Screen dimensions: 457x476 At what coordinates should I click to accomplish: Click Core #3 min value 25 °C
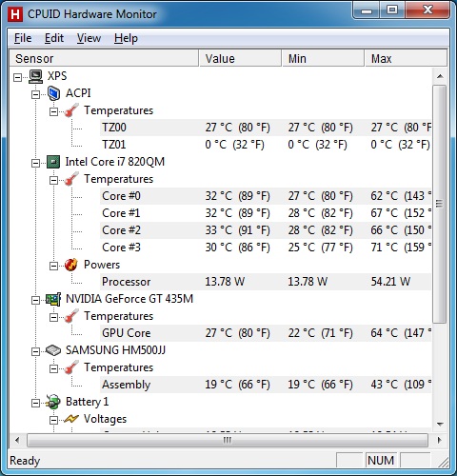[x=321, y=248]
